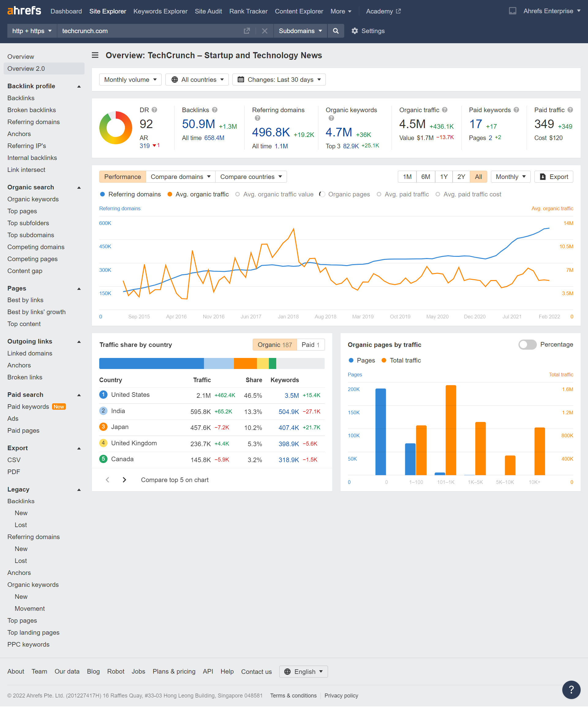Viewport: 588px width, 707px height.
Task: Clear the domain field X icon
Action: pyautogui.click(x=264, y=31)
